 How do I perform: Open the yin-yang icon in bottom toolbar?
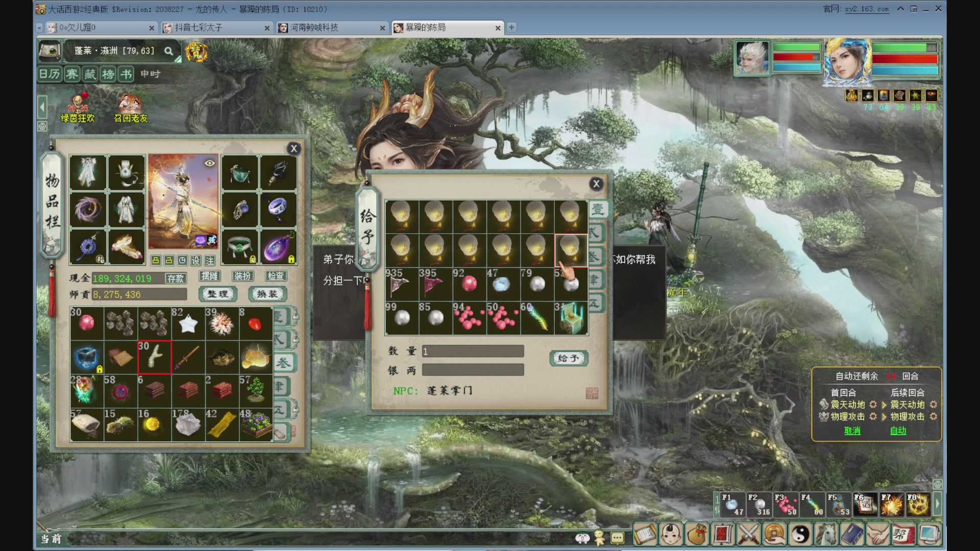tap(800, 535)
